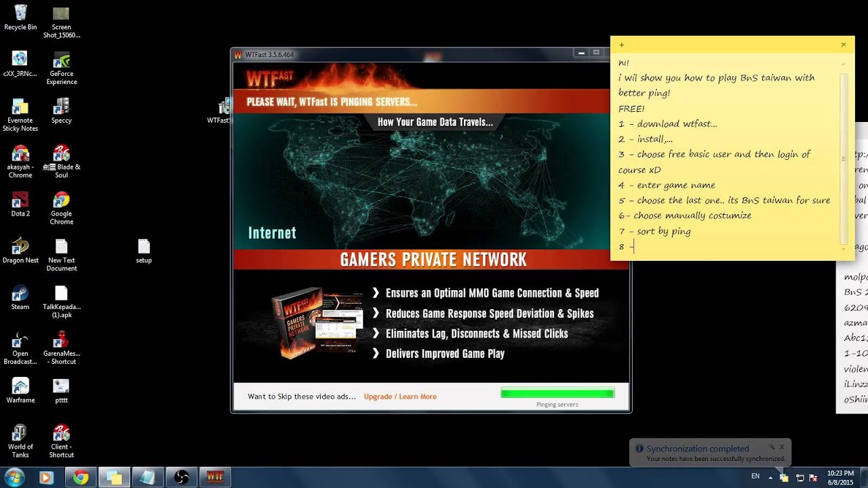
Task: Open the Synchronization completed notification
Action: 710,453
